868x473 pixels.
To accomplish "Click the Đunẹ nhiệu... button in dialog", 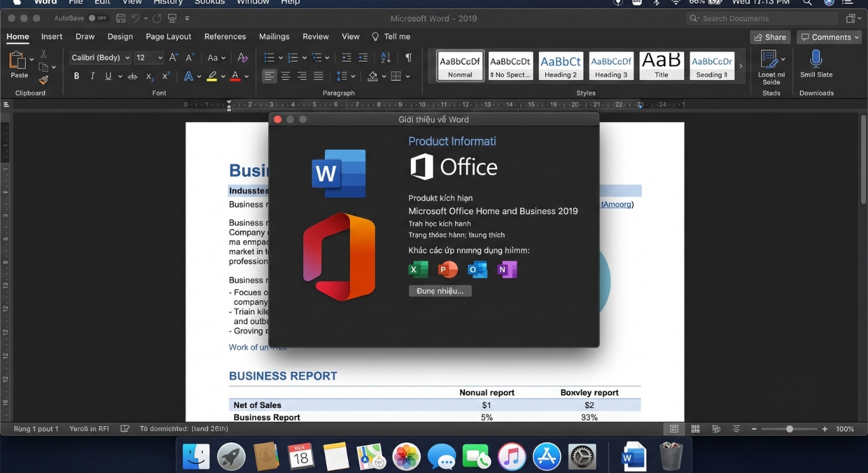I will (x=440, y=291).
